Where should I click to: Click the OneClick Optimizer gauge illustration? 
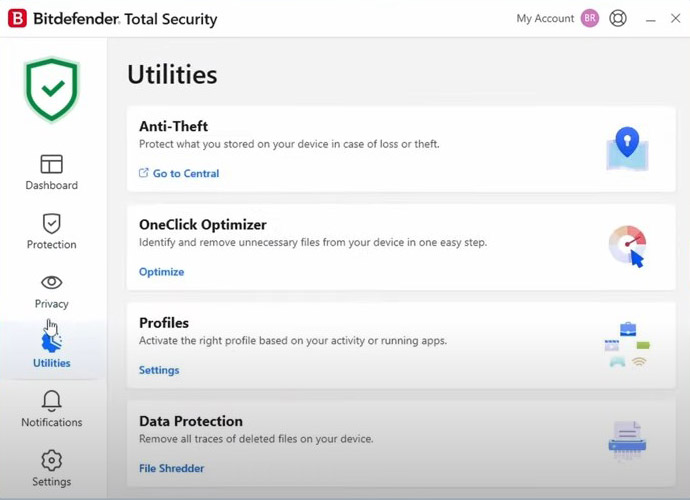tap(627, 246)
